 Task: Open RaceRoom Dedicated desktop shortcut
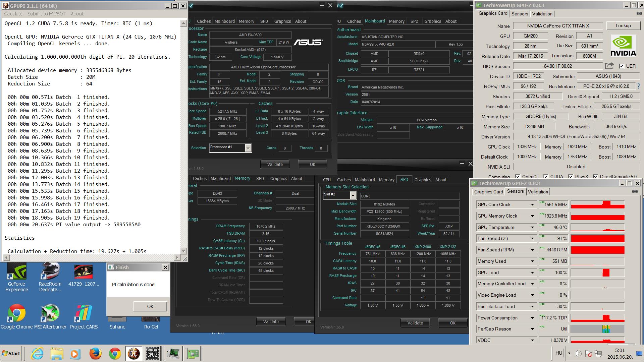pyautogui.click(x=50, y=278)
